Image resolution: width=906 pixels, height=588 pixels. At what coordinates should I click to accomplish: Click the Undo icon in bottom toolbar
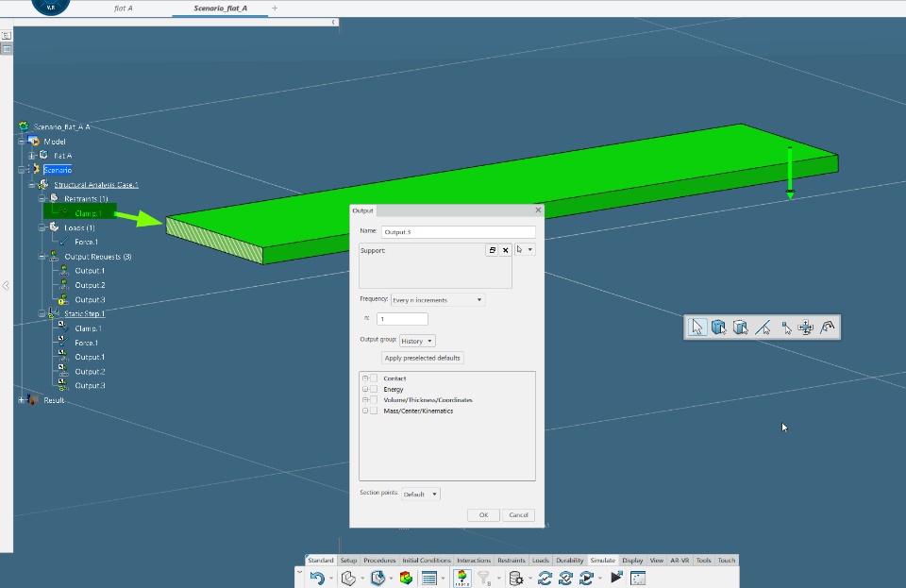[317, 578]
